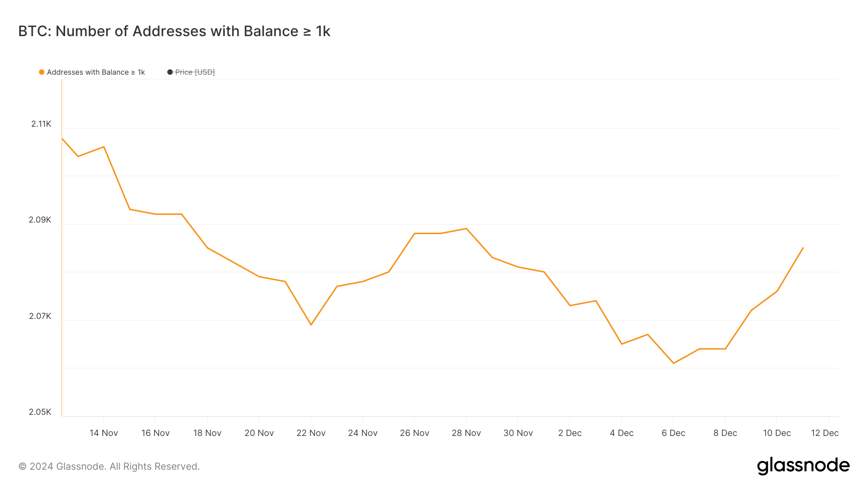This screenshot has width=868, height=488.
Task: Click the copyright Glassnode notice
Action: click(x=109, y=466)
